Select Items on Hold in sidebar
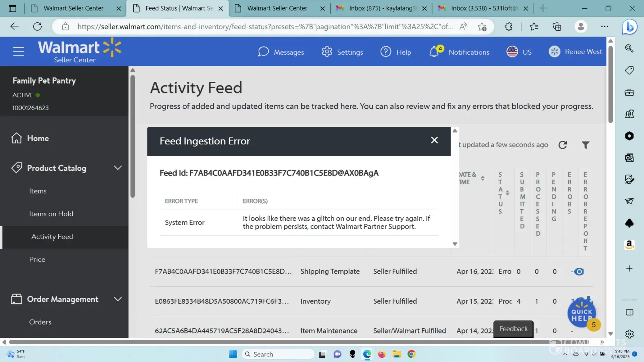644x362 pixels. (51, 214)
